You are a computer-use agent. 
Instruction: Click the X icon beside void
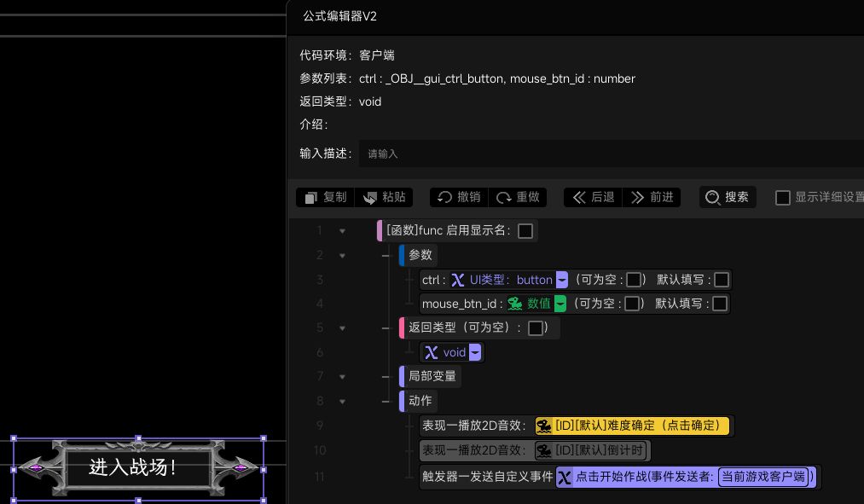point(432,352)
